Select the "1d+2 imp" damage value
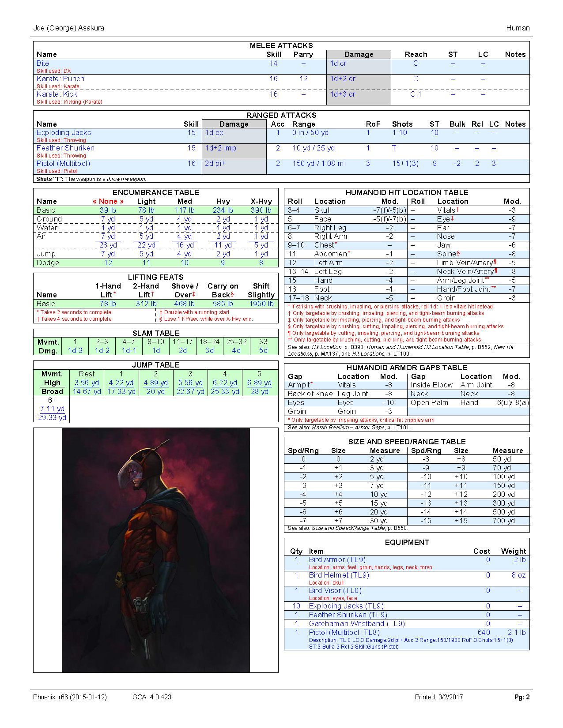The image size is (563, 728). [x=220, y=148]
